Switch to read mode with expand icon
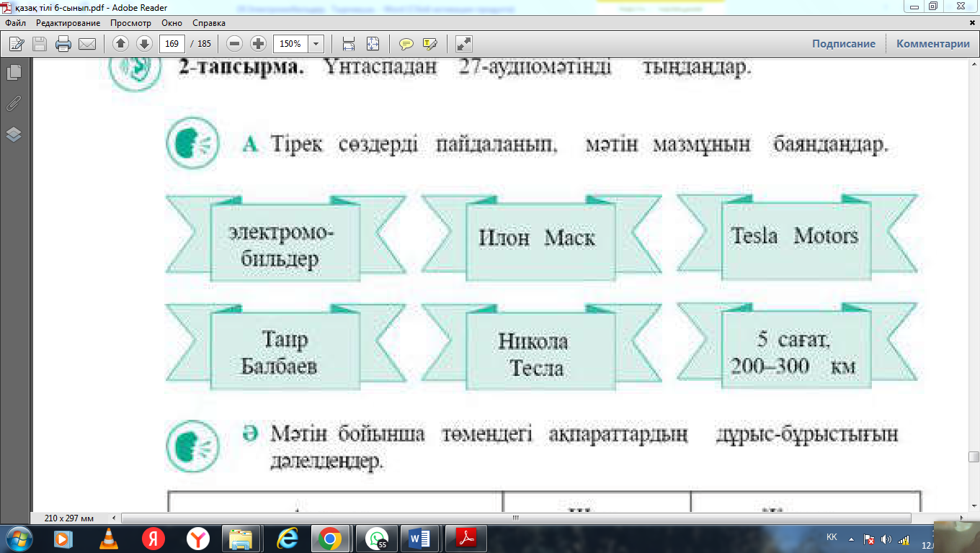Image resolution: width=980 pixels, height=553 pixels. pos(464,44)
